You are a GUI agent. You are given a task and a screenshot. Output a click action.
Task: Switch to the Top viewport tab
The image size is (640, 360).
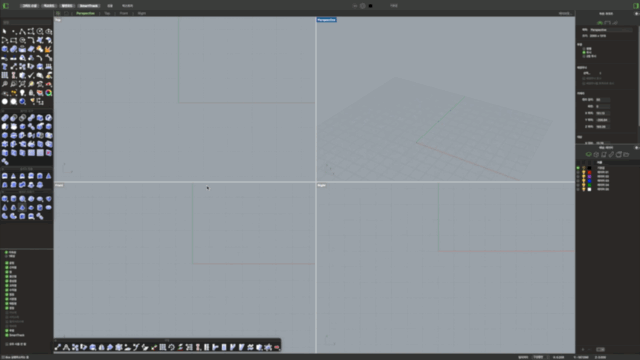[107, 13]
